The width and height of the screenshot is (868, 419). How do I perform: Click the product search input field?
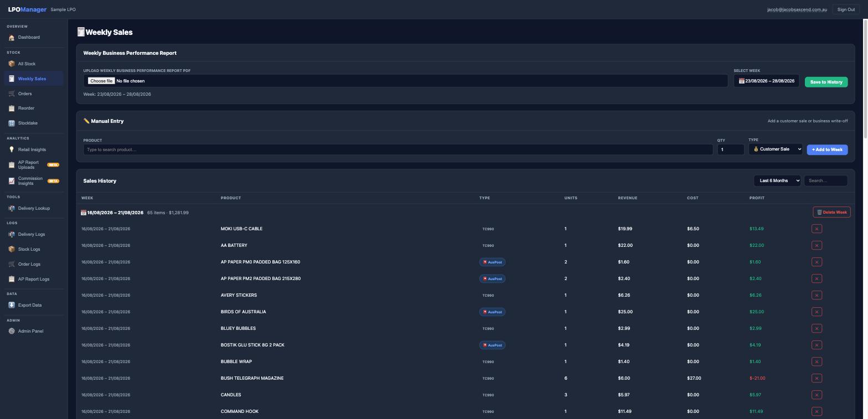pyautogui.click(x=398, y=149)
